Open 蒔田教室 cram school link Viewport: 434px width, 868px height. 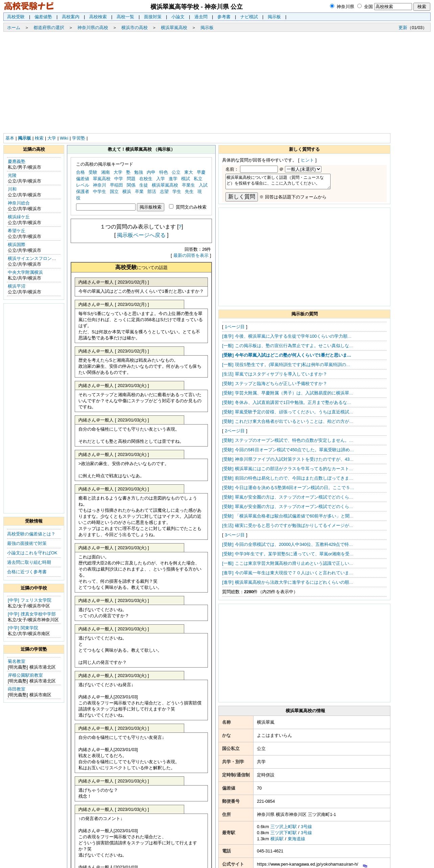click(17, 689)
